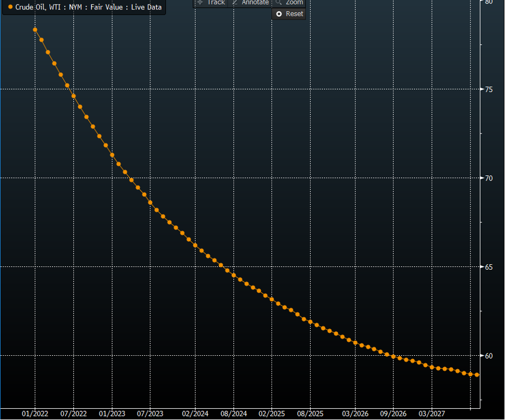Viewport: 505px width, 420px height.
Task: Open the Annotate pencil tool
Action: (250, 3)
